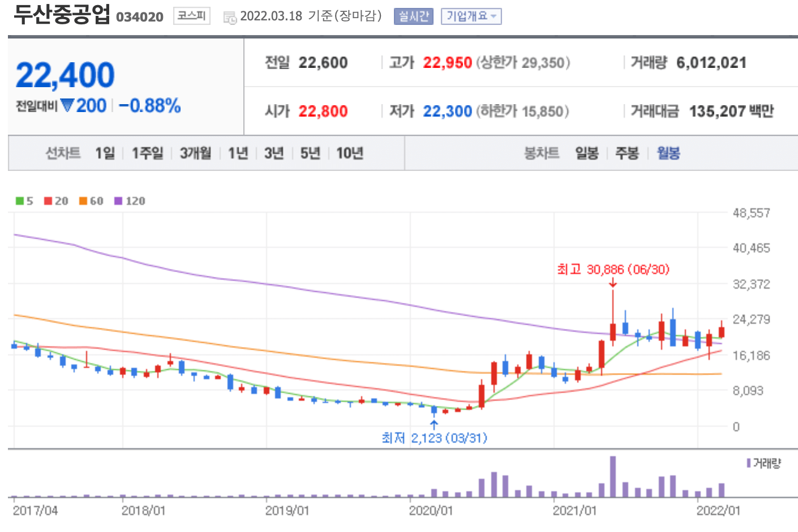Select the 3개월 line chart tab
The image size is (798, 532).
click(195, 153)
